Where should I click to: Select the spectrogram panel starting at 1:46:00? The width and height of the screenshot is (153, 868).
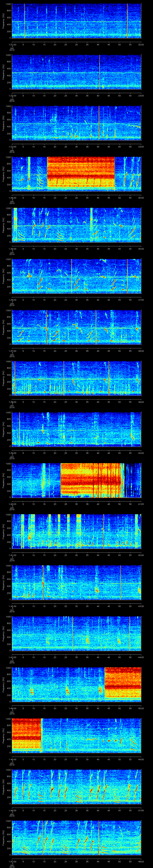click(x=76, y=786)
